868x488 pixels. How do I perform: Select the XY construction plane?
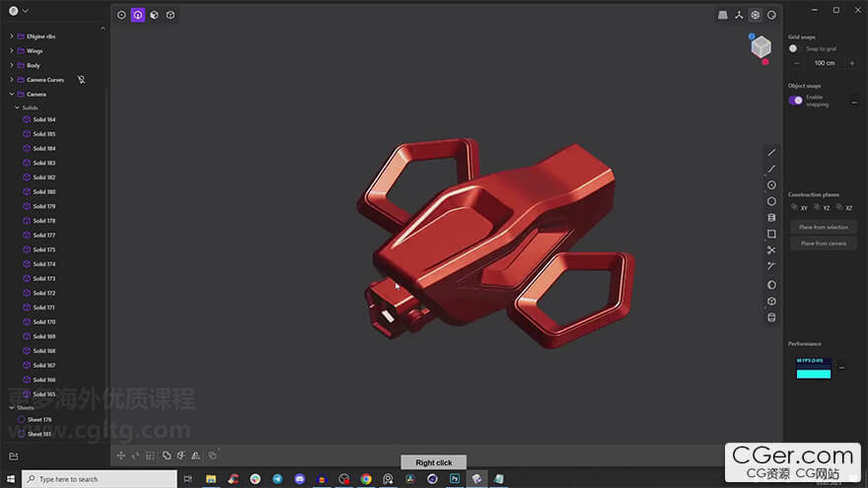[800, 207]
